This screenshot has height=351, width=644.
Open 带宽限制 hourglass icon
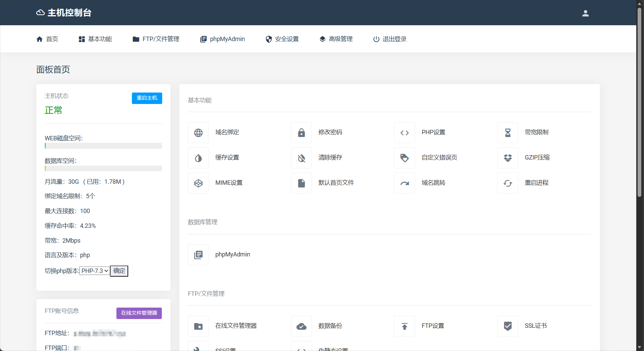tap(508, 133)
